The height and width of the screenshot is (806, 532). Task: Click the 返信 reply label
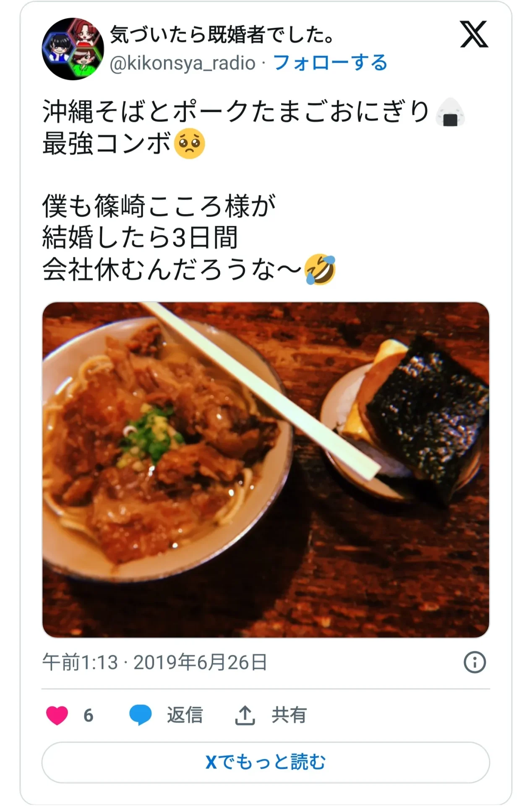point(185,715)
